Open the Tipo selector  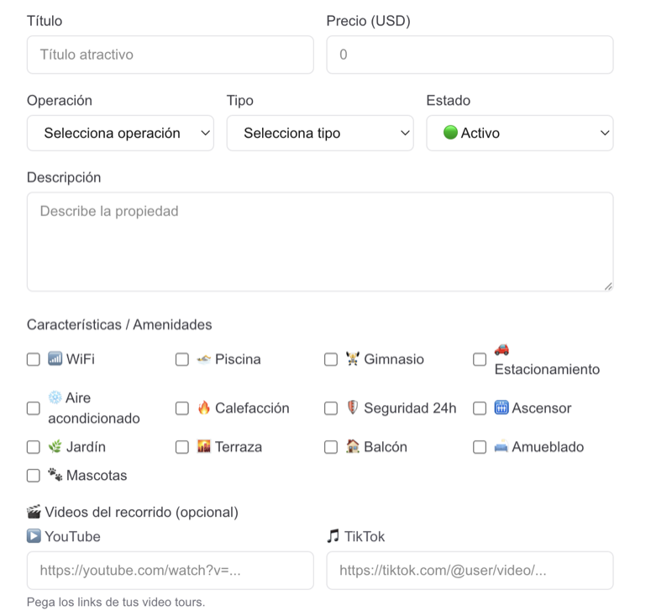click(x=320, y=133)
